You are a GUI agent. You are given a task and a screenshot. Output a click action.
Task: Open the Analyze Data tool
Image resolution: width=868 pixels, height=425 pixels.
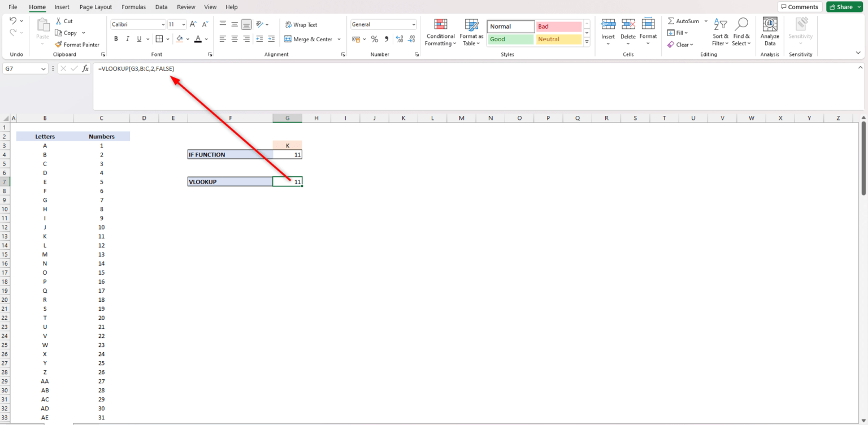click(770, 31)
